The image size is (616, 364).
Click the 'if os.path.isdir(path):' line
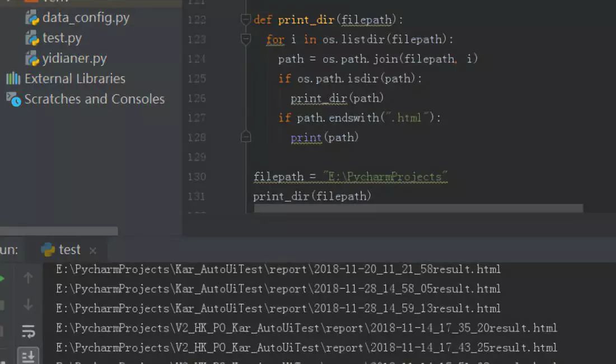[x=350, y=78]
